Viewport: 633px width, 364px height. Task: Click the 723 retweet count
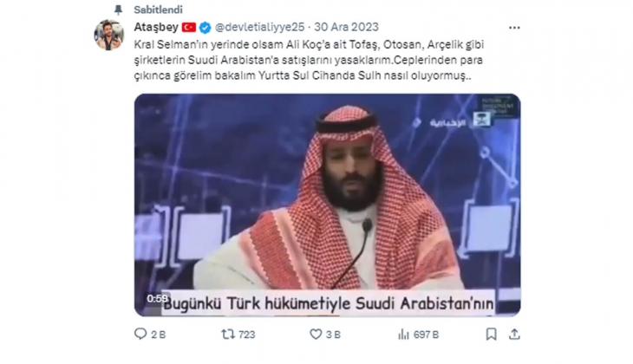point(246,335)
